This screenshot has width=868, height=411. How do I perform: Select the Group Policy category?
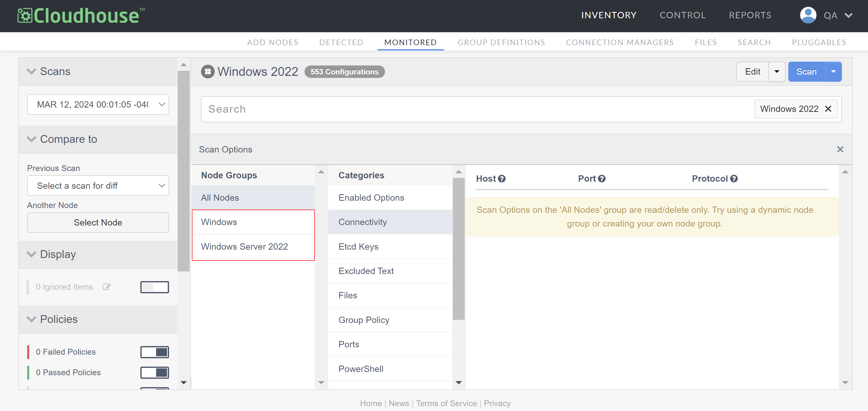tap(390, 320)
